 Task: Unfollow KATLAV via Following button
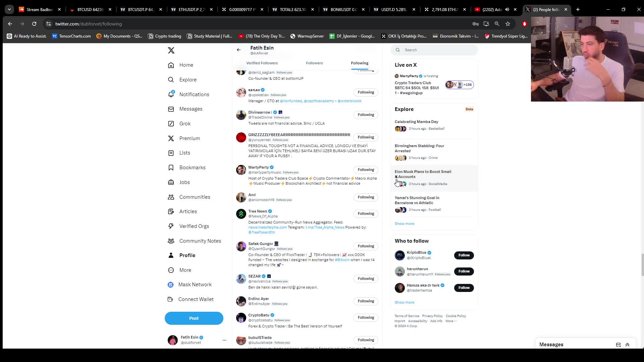(x=366, y=92)
